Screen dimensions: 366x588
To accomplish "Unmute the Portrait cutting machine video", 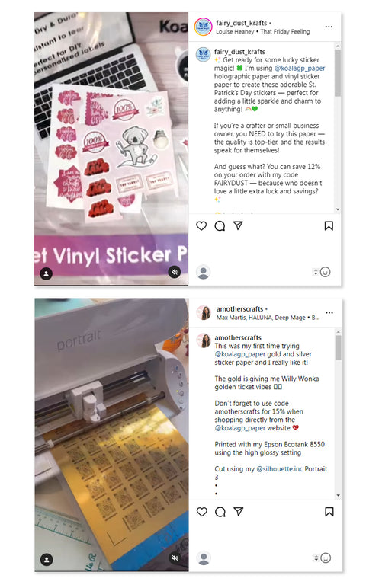I will click(175, 558).
